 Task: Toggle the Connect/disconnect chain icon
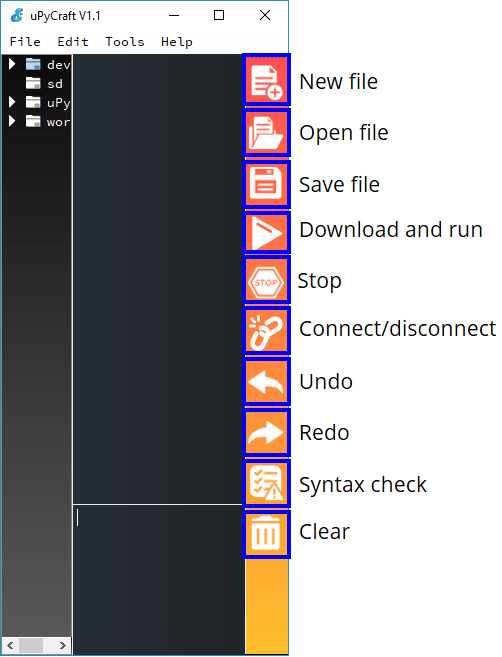[266, 331]
